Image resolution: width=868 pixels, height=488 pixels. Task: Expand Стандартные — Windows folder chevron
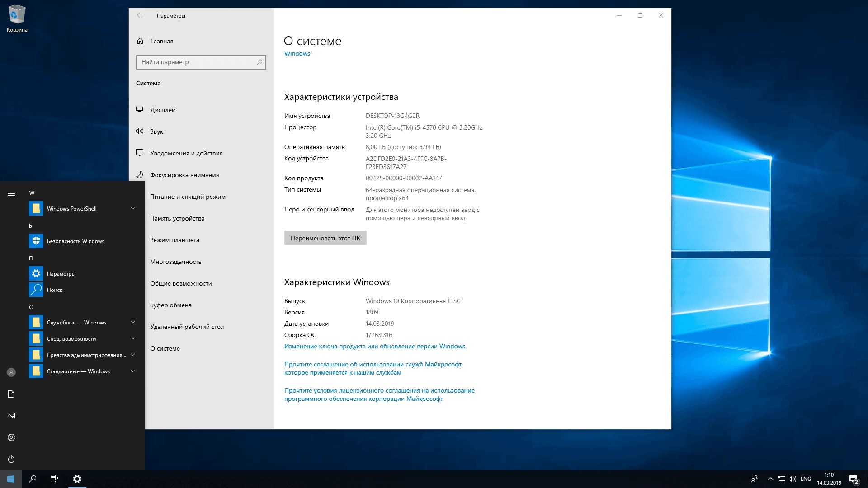click(133, 371)
